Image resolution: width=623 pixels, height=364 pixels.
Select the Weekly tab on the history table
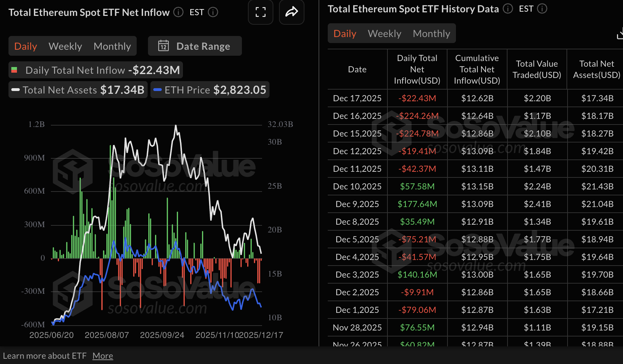point(384,33)
